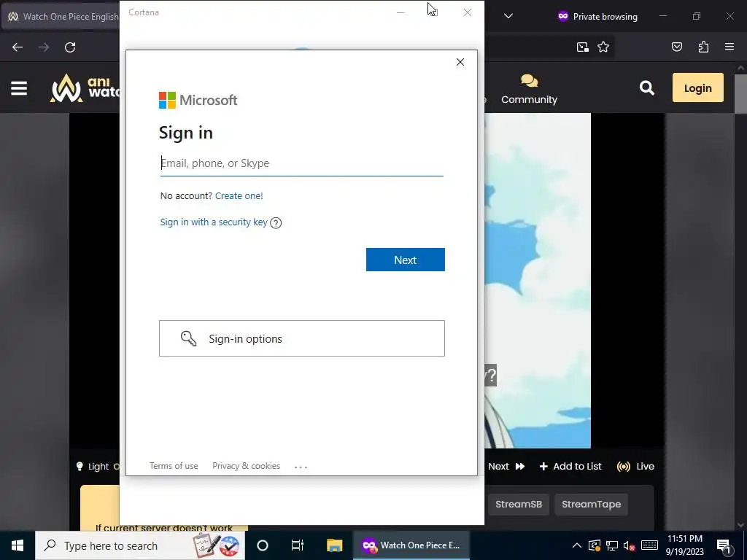
Task: Open the notification center icon
Action: click(724, 545)
